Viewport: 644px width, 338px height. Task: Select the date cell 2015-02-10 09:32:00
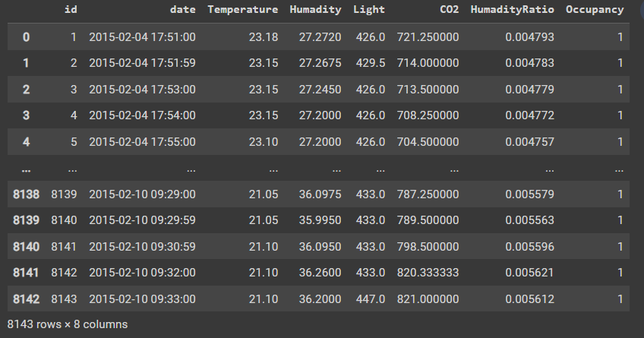[143, 272]
